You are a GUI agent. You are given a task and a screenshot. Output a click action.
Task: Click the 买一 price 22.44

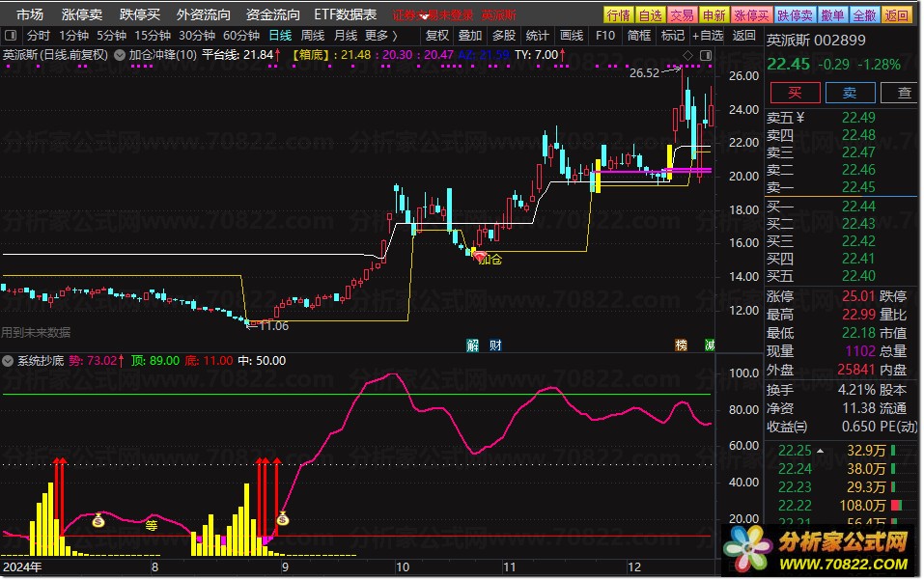coord(858,207)
